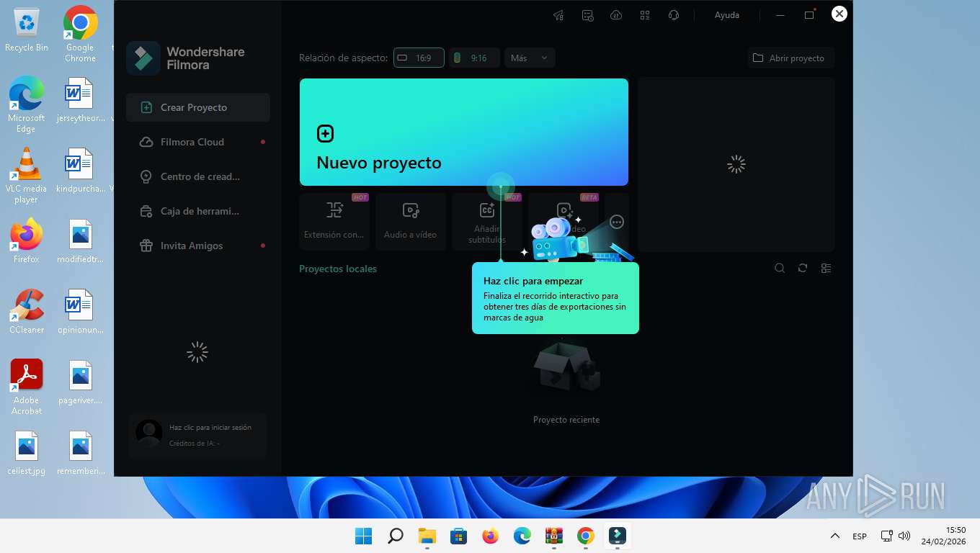Launch the Extensión con IA tool
Image resolution: width=980 pixels, height=553 pixels.
334,221
